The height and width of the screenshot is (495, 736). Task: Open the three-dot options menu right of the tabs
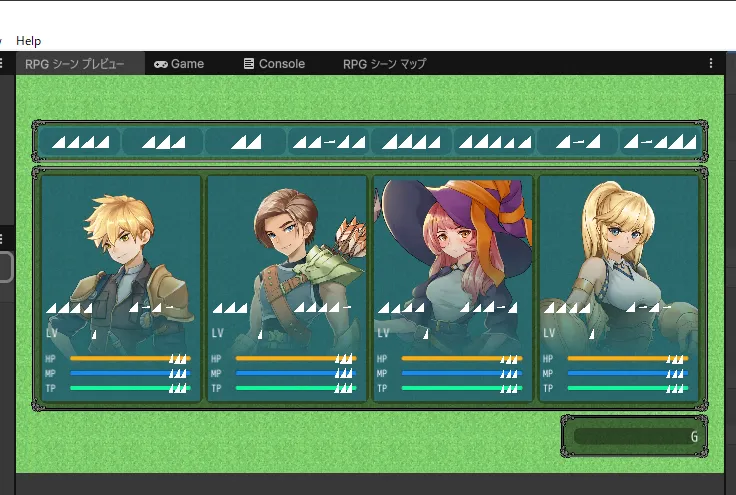click(x=711, y=63)
